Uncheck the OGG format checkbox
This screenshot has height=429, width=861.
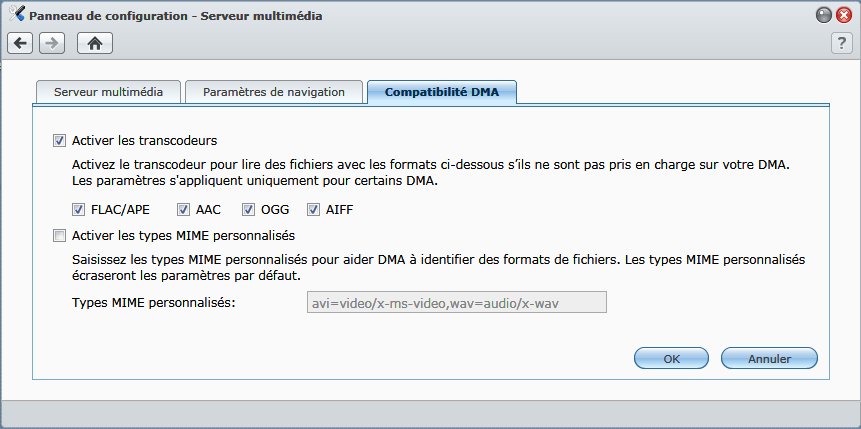coord(249,210)
